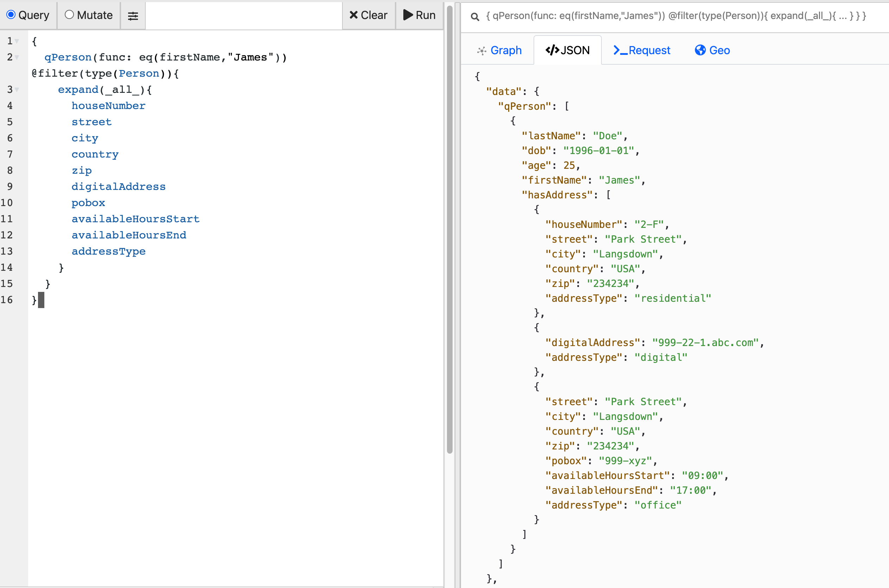Click the query summary text in results header
889x588 pixels.
point(675,16)
